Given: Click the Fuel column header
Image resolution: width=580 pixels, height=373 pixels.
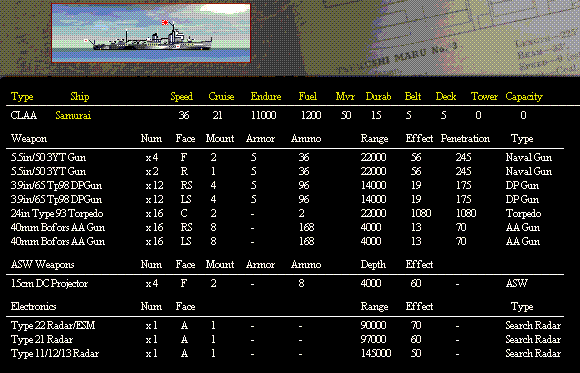Looking at the screenshot, I should coord(308,97).
